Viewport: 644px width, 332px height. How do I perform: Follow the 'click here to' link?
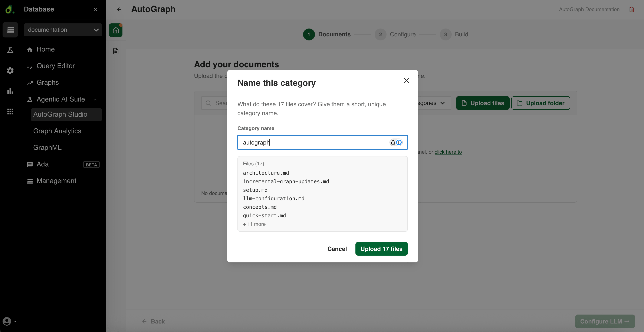click(448, 152)
